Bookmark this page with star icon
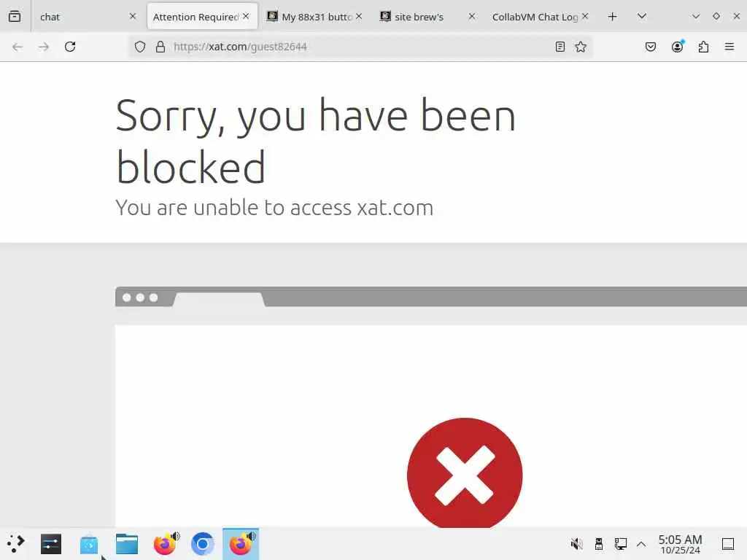 pyautogui.click(x=580, y=47)
